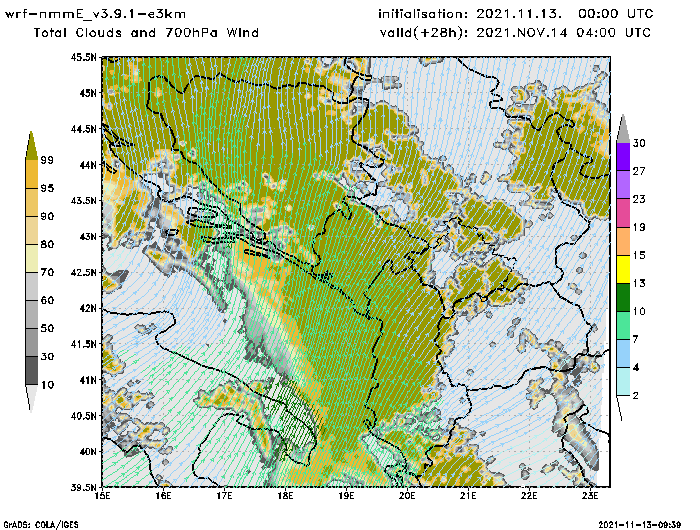The height and width of the screenshot is (530, 700).
Task: Select the light blue 4–7 wind swatch
Action: point(623,354)
